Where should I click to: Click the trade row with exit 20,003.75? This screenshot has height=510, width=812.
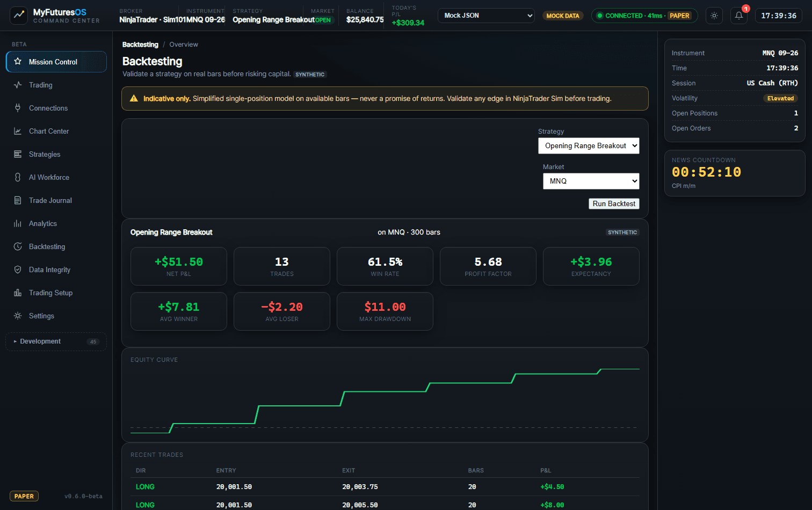pos(385,487)
